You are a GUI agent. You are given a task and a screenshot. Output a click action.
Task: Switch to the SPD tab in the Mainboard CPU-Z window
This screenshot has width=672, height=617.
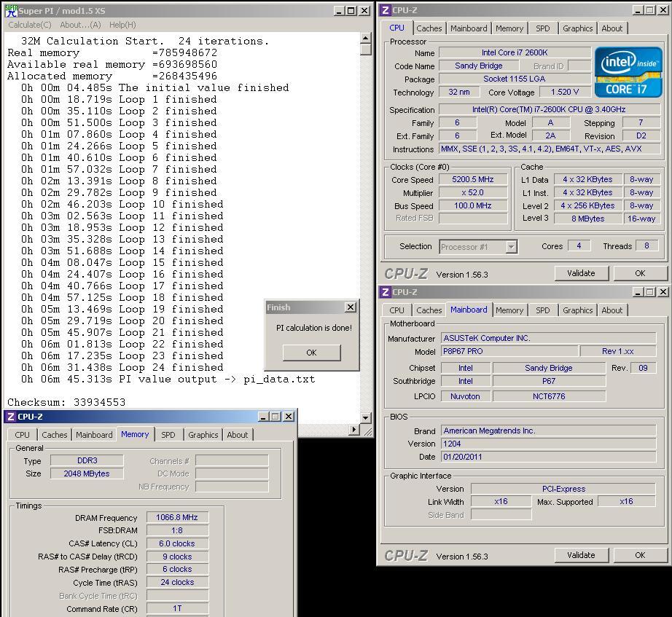[542, 310]
